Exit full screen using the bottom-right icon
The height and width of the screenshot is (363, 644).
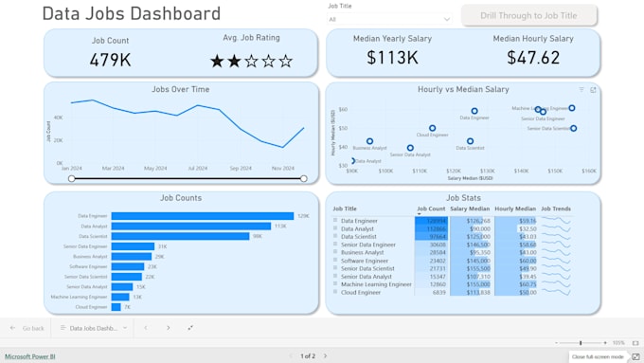coord(635,356)
